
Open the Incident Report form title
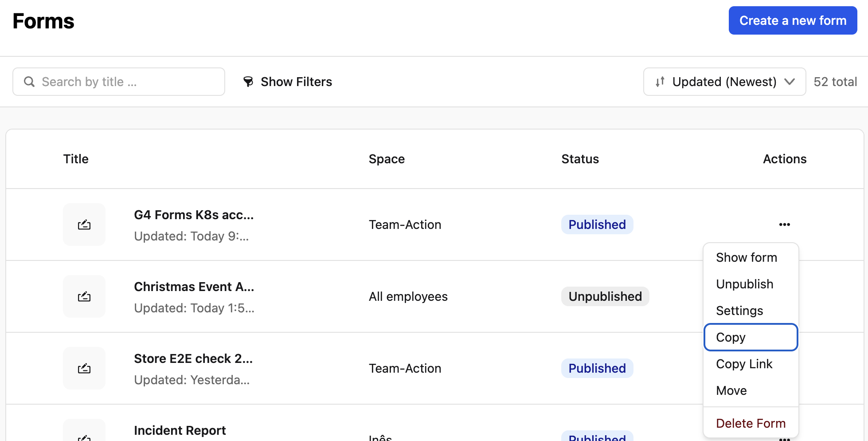(180, 430)
